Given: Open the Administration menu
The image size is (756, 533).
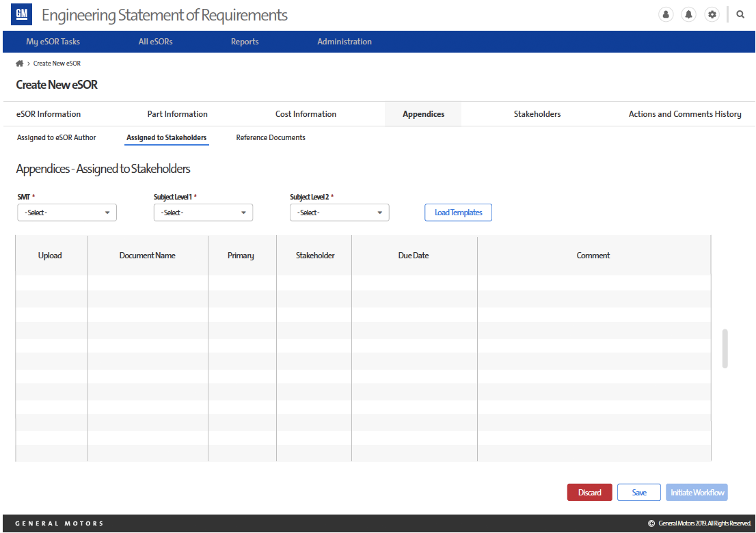Looking at the screenshot, I should click(x=345, y=42).
